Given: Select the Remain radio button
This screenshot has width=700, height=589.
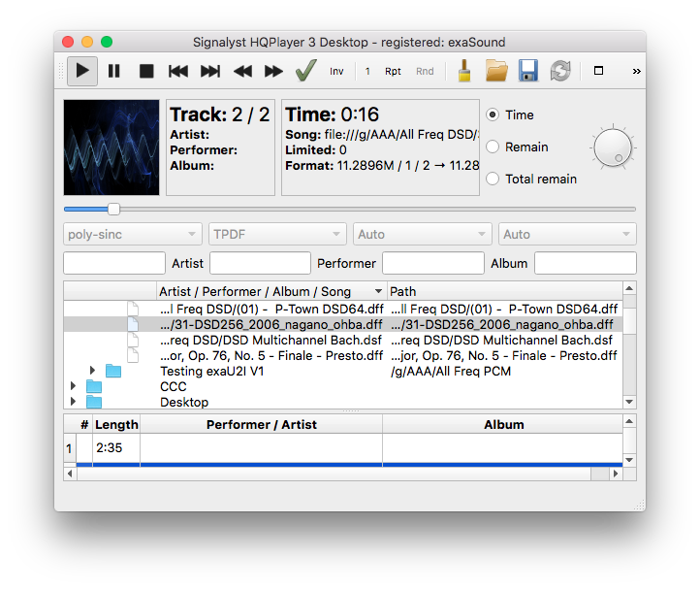Looking at the screenshot, I should 493,147.
